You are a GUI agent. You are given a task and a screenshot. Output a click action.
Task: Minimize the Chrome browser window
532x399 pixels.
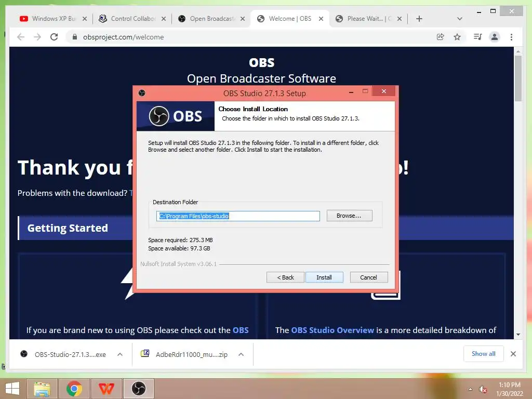pos(478,11)
